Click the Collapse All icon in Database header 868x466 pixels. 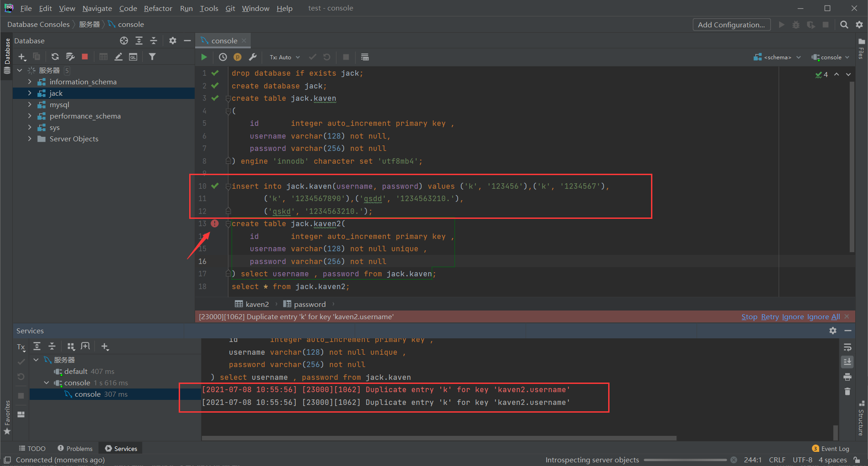(154, 41)
